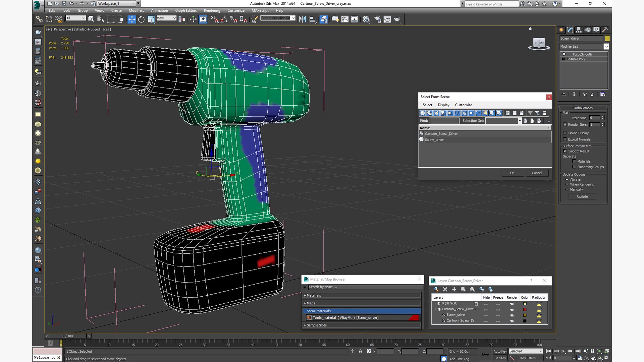Click Delete layer X icon in Layer dialog
644x362 pixels.
(x=445, y=289)
